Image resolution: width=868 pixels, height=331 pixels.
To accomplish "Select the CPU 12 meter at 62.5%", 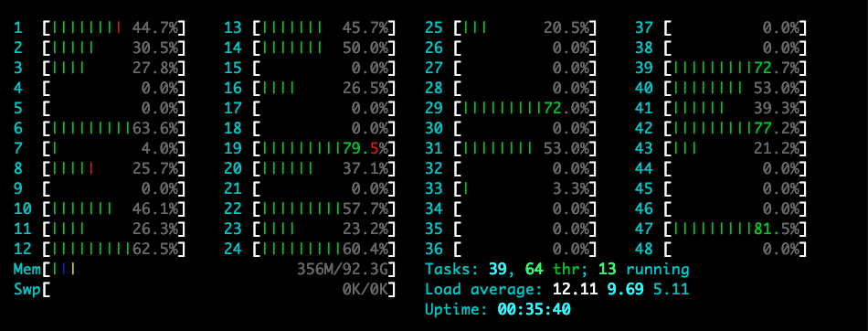I will tap(114, 249).
